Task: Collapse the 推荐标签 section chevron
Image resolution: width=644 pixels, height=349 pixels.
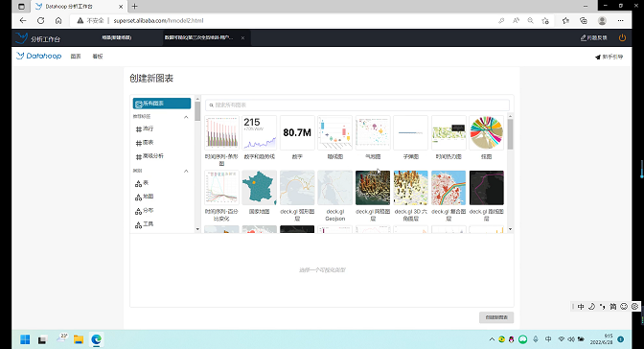Action: point(186,117)
